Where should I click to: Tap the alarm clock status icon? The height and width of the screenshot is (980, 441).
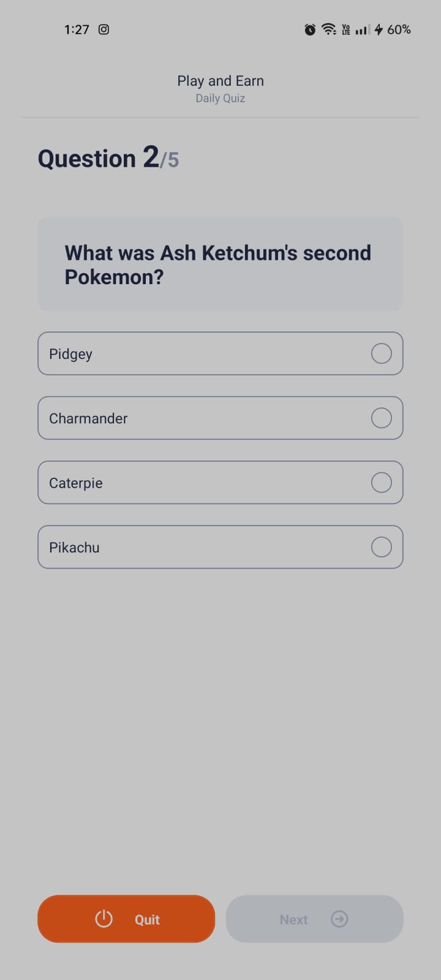pyautogui.click(x=310, y=29)
